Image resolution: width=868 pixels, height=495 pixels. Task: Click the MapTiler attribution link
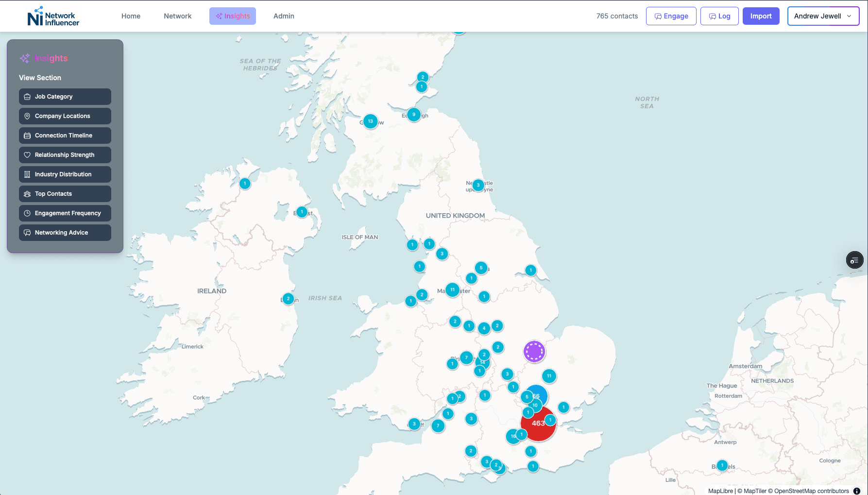point(755,491)
